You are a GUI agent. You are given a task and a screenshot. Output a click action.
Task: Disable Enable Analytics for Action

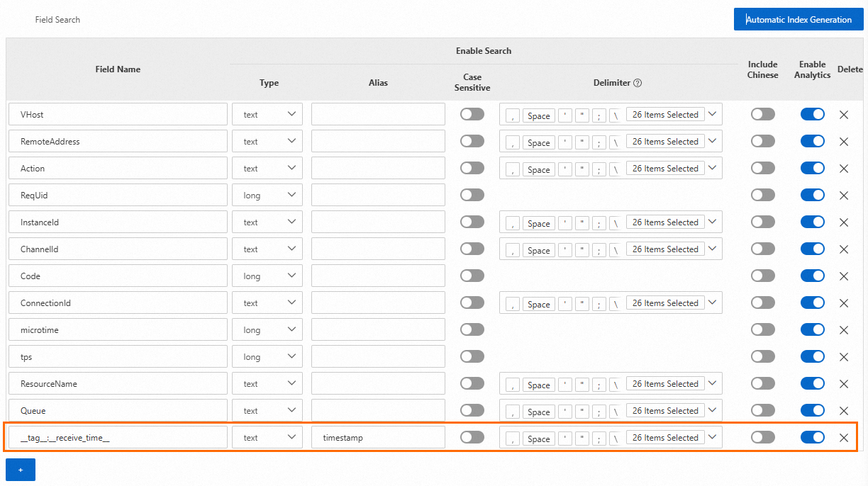click(813, 168)
